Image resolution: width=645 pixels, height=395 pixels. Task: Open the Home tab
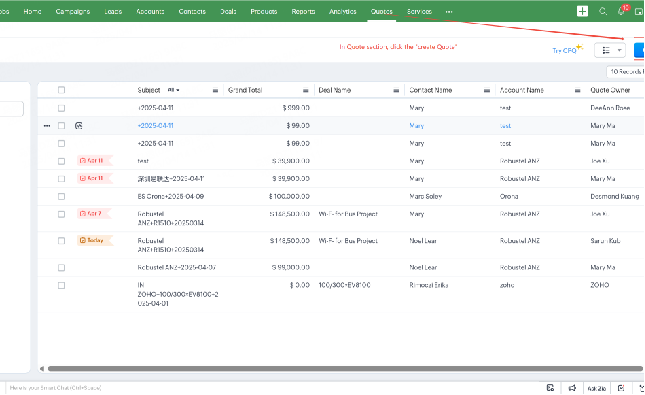coord(32,12)
